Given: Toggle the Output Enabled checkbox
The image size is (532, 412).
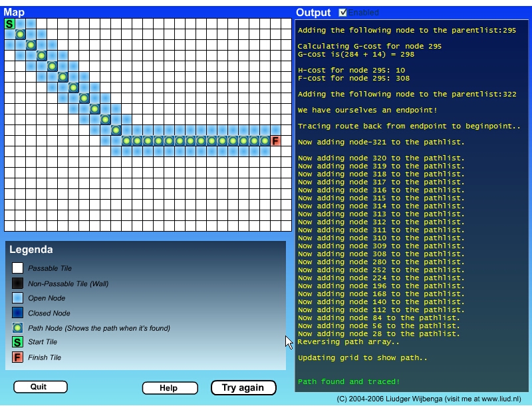Looking at the screenshot, I should click(x=343, y=12).
